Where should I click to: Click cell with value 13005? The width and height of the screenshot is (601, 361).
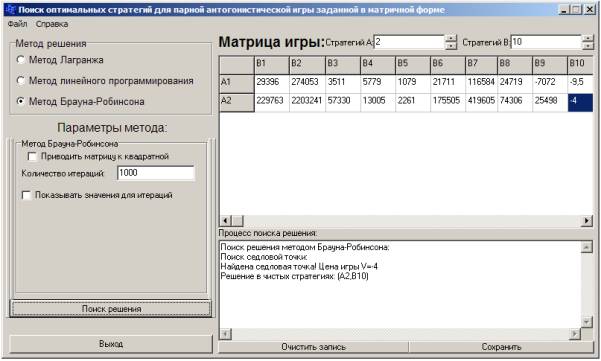coord(378,103)
